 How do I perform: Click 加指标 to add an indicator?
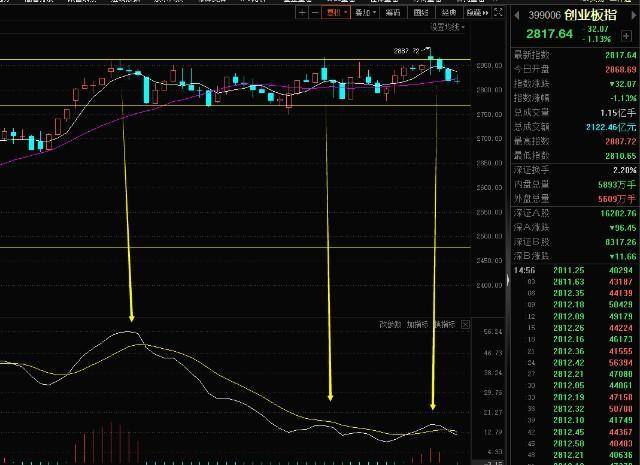417,324
